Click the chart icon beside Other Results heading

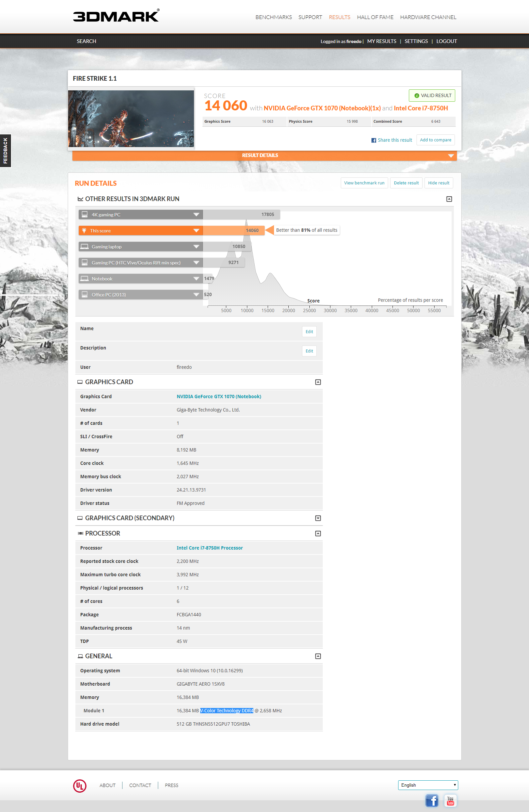click(x=80, y=199)
